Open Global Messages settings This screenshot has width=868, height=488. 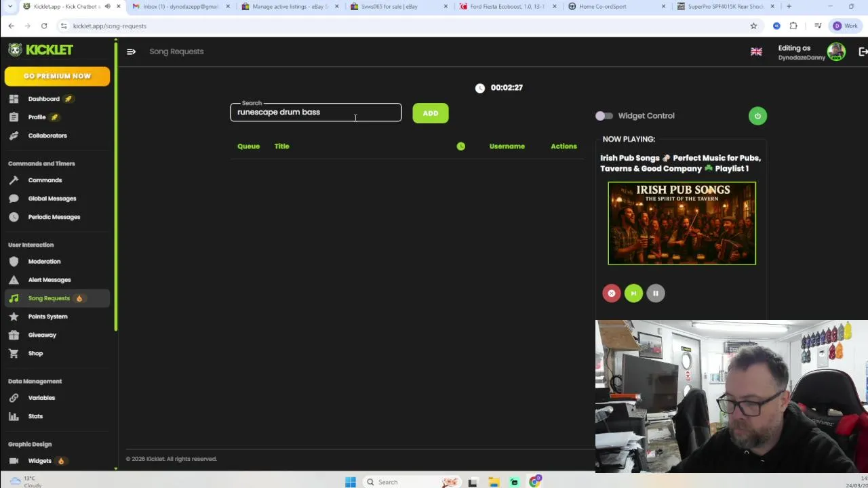click(x=52, y=199)
